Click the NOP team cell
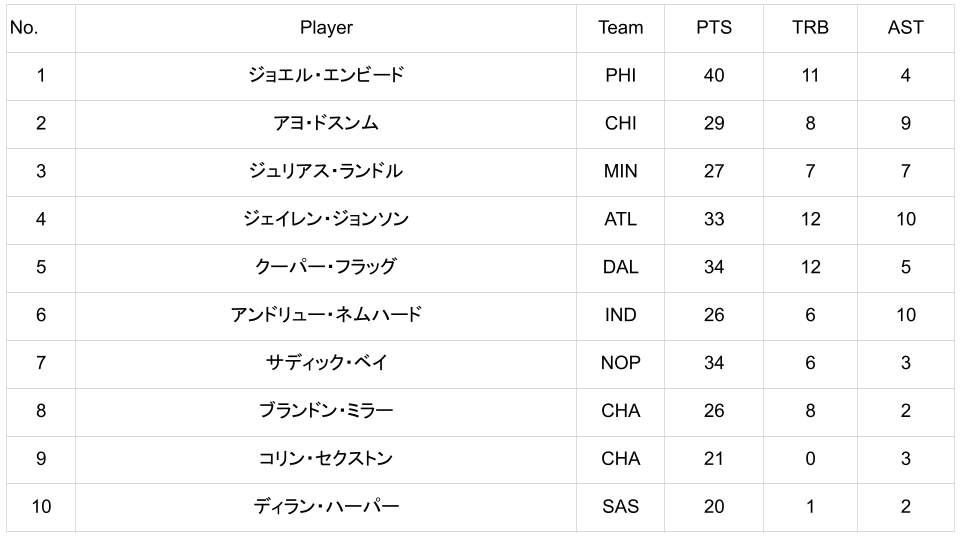Screen dimensions: 960x540 tap(620, 363)
